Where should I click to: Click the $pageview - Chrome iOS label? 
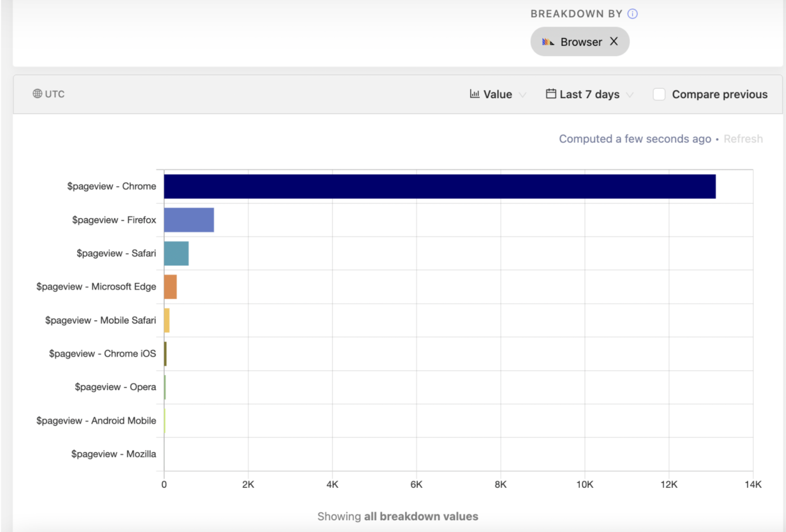102,354
